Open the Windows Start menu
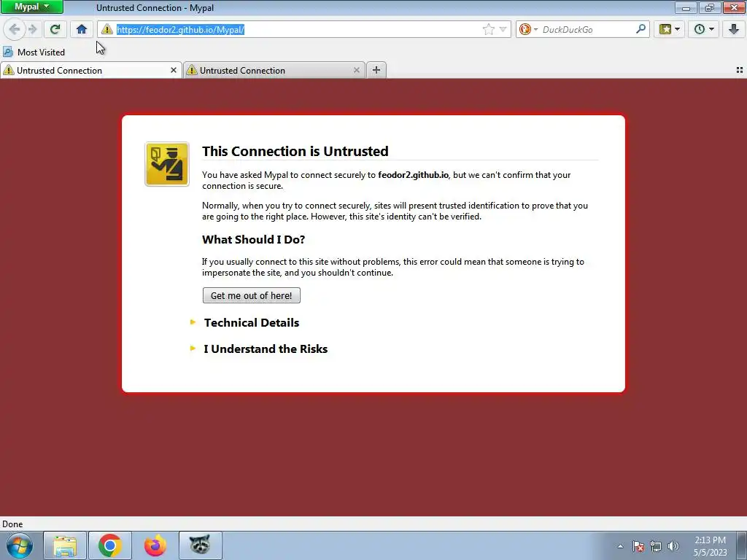747x560 pixels. [x=20, y=545]
